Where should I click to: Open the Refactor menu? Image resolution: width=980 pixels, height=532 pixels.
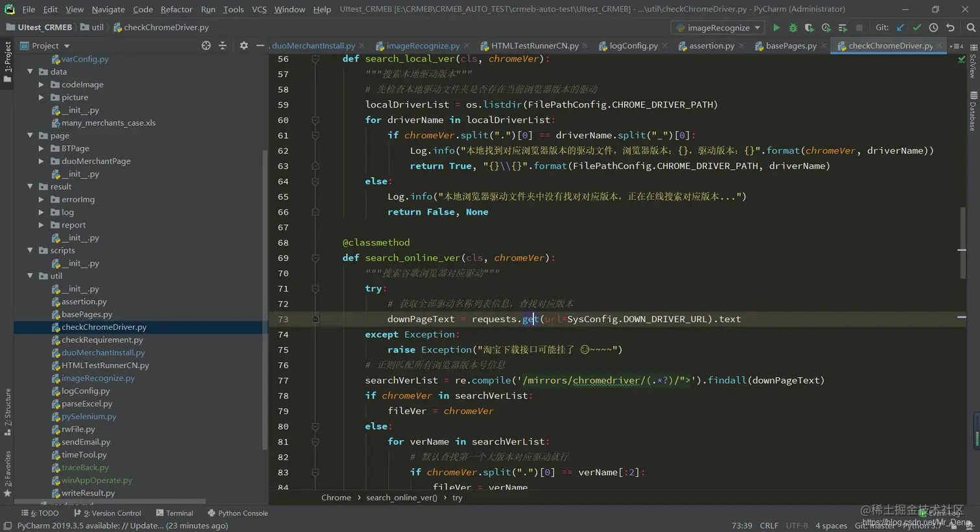(x=176, y=9)
